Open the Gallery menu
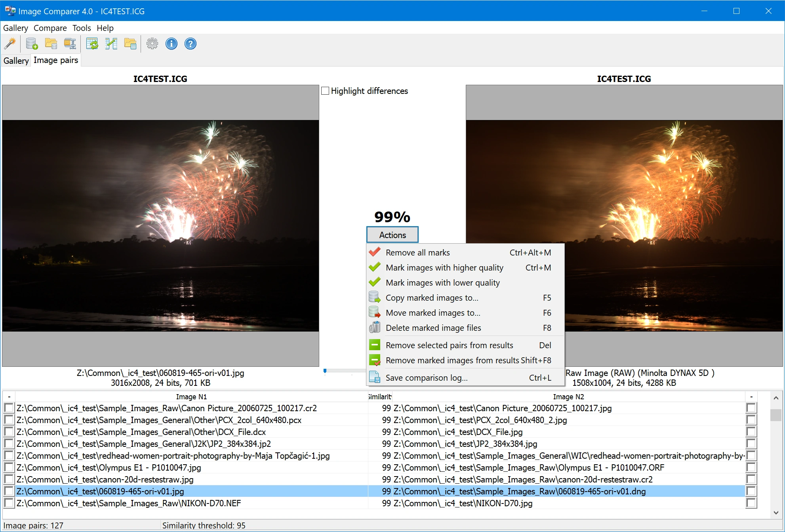 (15, 28)
